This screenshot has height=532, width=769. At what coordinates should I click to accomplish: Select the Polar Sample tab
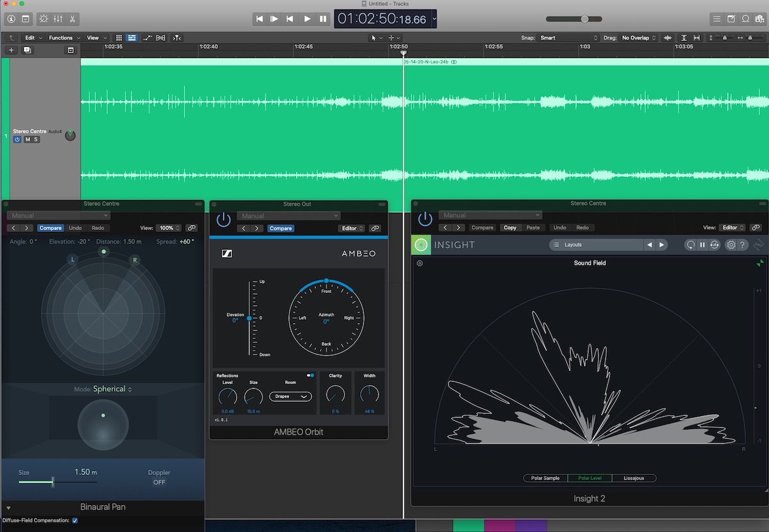545,478
